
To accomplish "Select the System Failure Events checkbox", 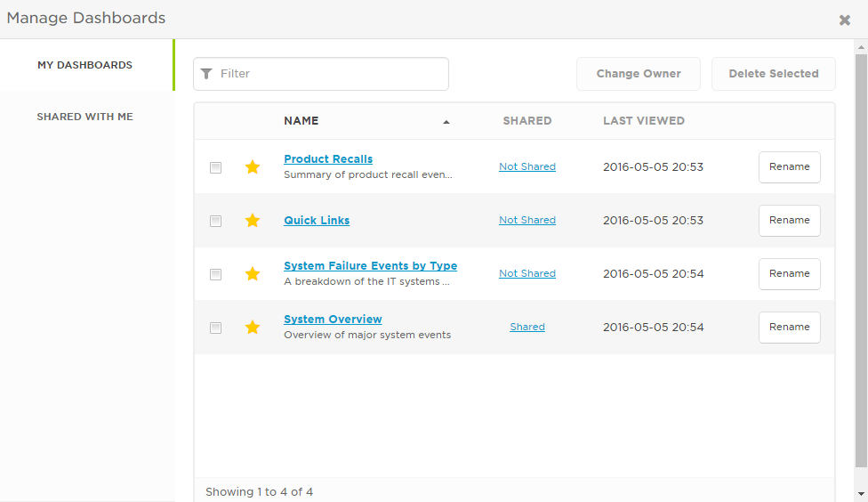I will [215, 274].
